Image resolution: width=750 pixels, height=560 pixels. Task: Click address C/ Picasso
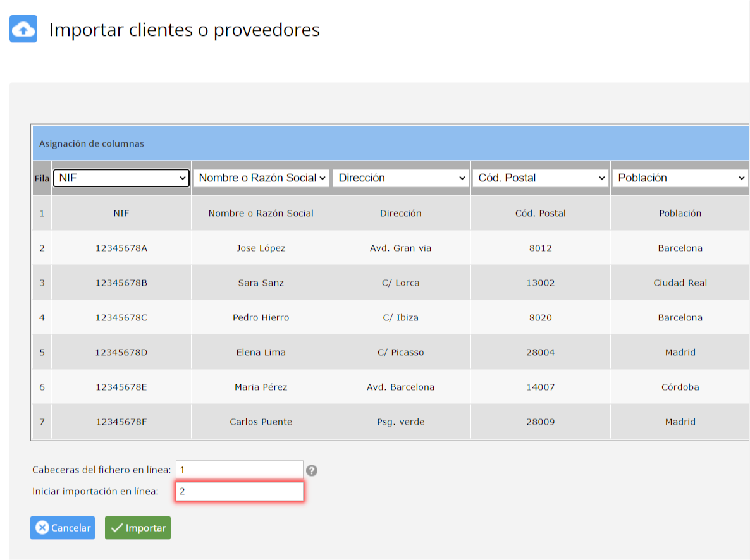coord(401,353)
